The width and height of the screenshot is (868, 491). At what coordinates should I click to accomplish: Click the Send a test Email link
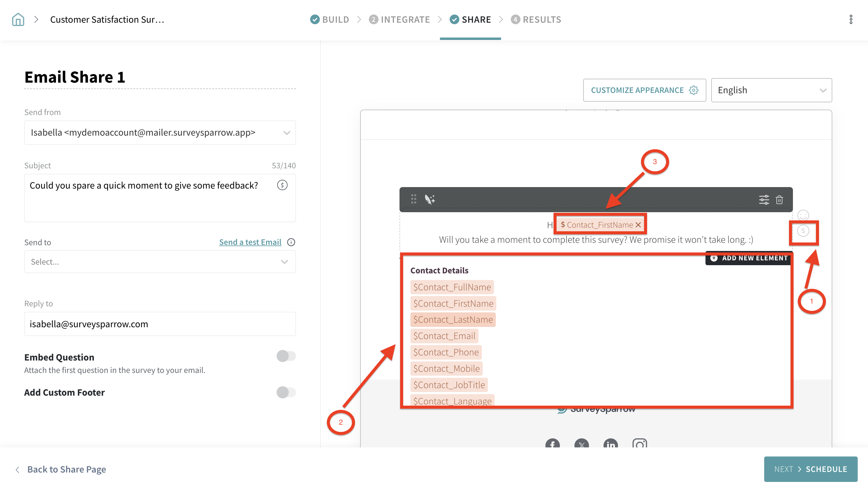point(250,242)
